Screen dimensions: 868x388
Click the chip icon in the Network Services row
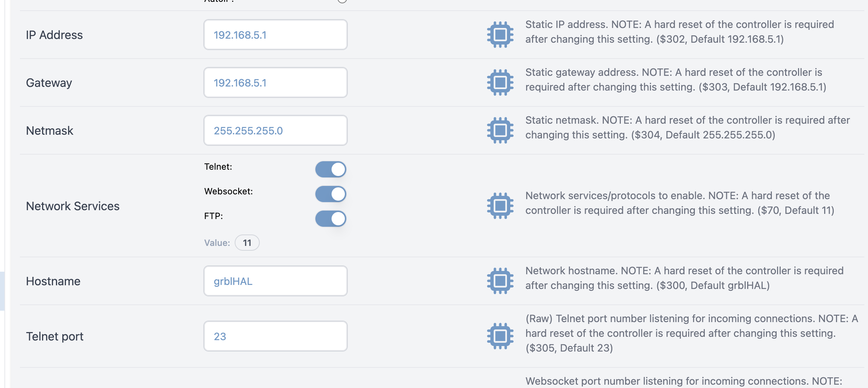[500, 206]
